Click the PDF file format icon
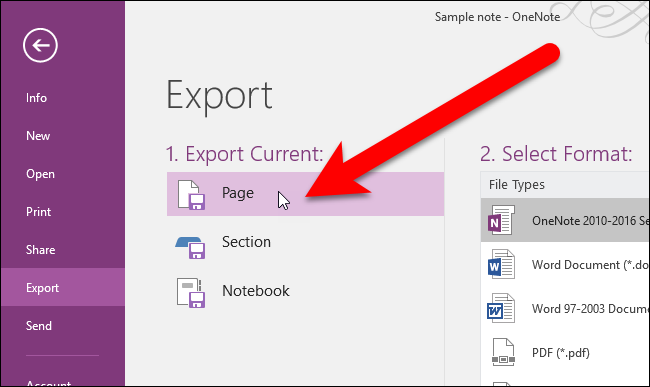This screenshot has width=650, height=387. pyautogui.click(x=503, y=352)
